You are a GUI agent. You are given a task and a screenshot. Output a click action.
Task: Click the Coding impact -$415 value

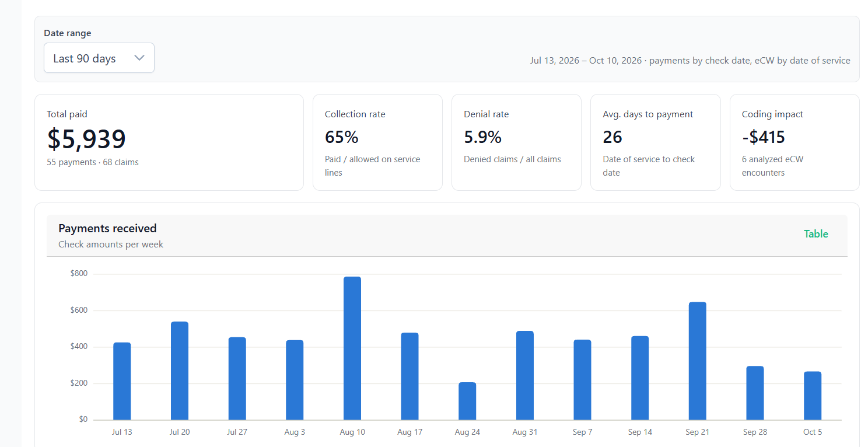point(764,137)
